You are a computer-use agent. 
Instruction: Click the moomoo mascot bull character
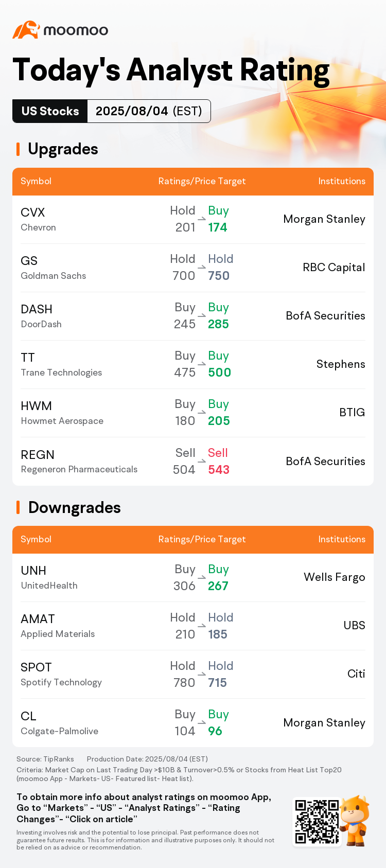pyautogui.click(x=355, y=820)
